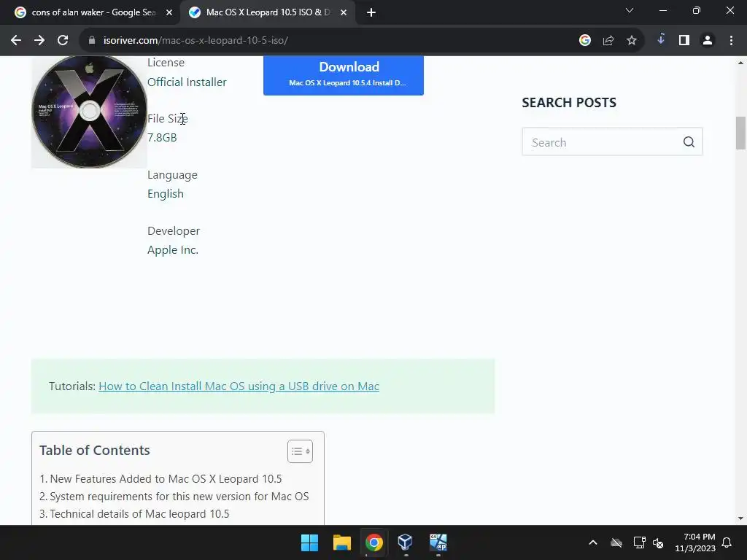Click the search magnifier icon
Screen dimensions: 747x560
tap(689, 142)
